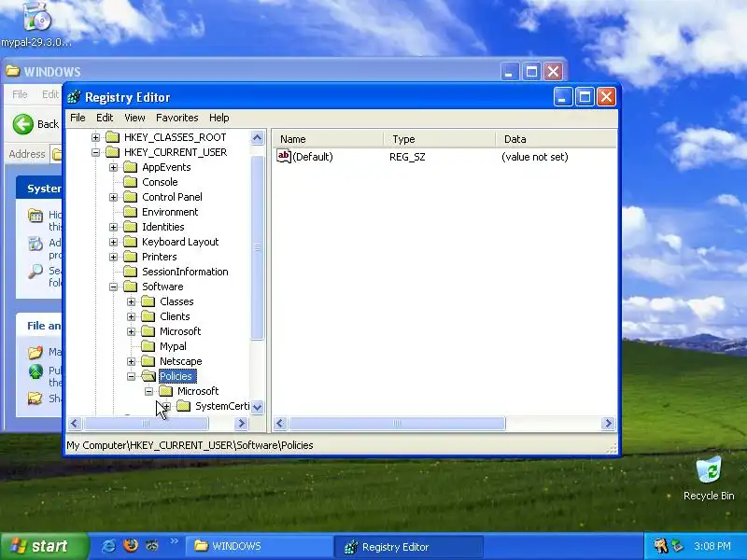The width and height of the screenshot is (747, 560).
Task: Click the Netscape folder icon
Action: tap(148, 361)
